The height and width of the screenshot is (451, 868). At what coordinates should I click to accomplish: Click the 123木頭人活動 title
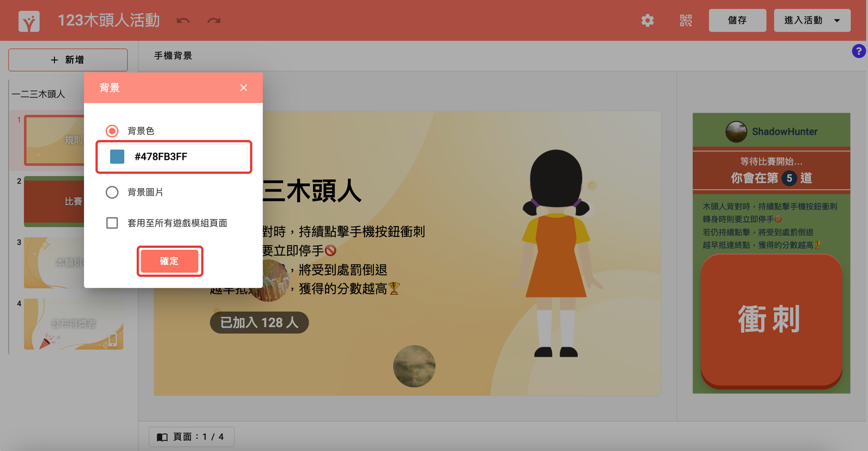109,21
